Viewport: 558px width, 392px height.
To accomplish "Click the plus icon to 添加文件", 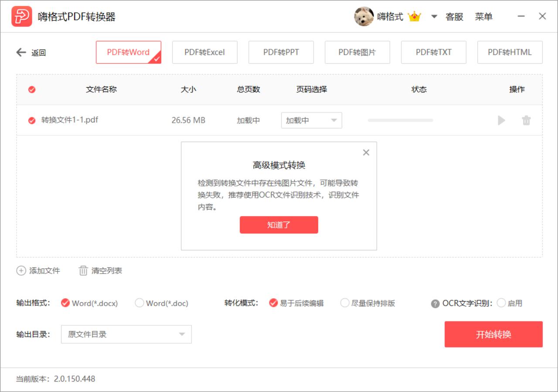I will click(x=21, y=270).
